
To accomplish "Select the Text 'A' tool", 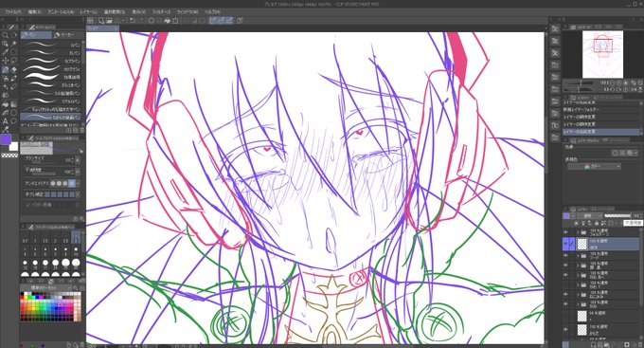I will click(x=6, y=121).
